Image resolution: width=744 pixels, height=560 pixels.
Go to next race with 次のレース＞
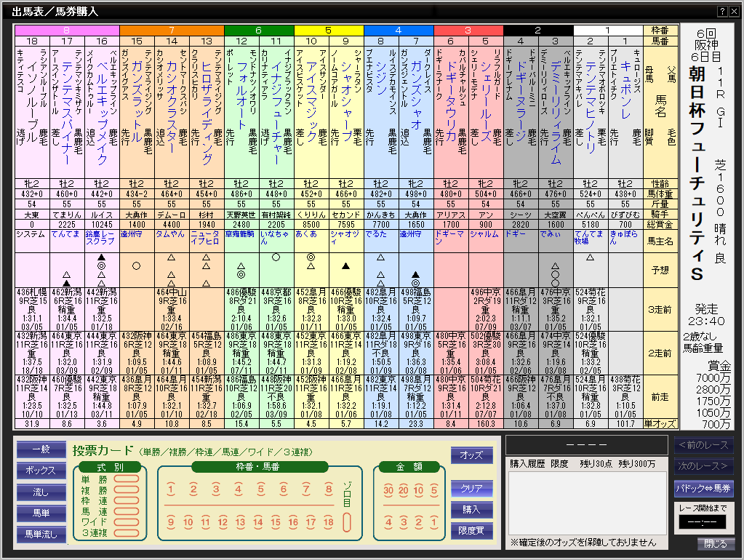703,466
